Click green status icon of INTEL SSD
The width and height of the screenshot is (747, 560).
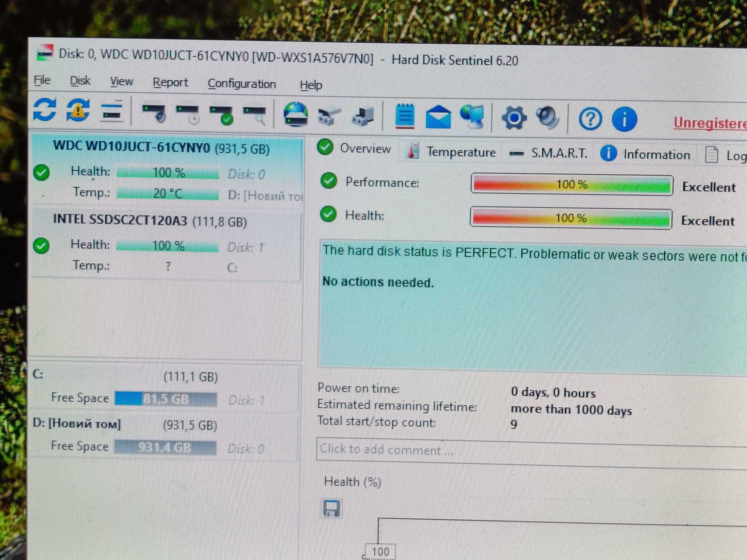coord(41,246)
